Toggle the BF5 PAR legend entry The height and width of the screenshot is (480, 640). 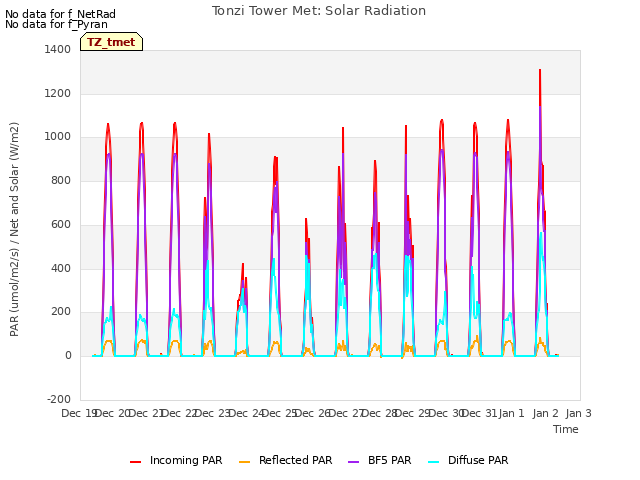(380, 460)
